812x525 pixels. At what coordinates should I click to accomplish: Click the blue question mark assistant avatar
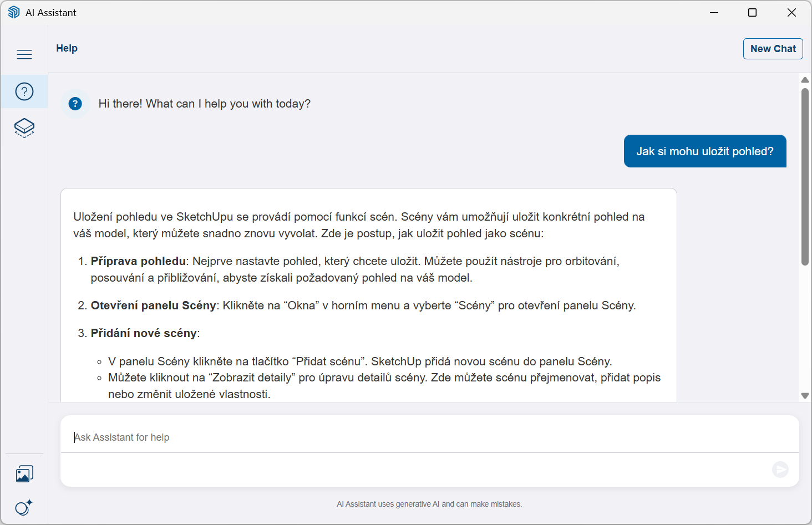coord(75,104)
